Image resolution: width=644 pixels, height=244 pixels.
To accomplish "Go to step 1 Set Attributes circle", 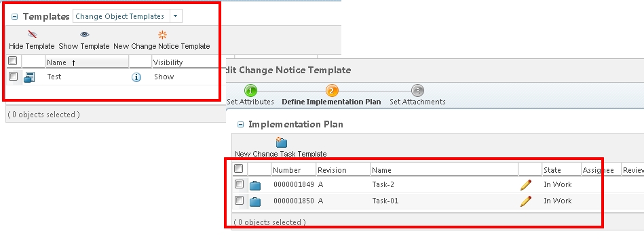I will (250, 91).
